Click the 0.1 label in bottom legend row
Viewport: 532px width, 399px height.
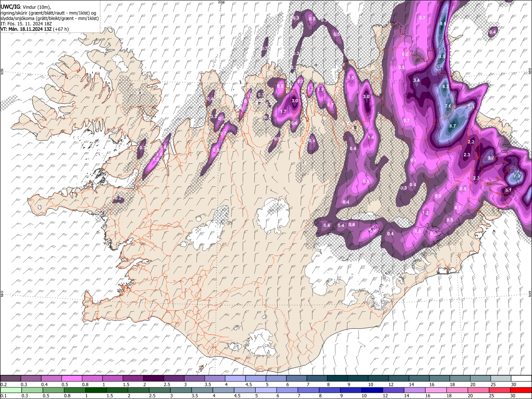coord(2,396)
